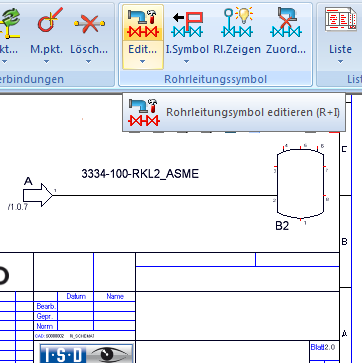Click the Rohrleitungsymbol editieren (R+I) tooltip

(234, 112)
